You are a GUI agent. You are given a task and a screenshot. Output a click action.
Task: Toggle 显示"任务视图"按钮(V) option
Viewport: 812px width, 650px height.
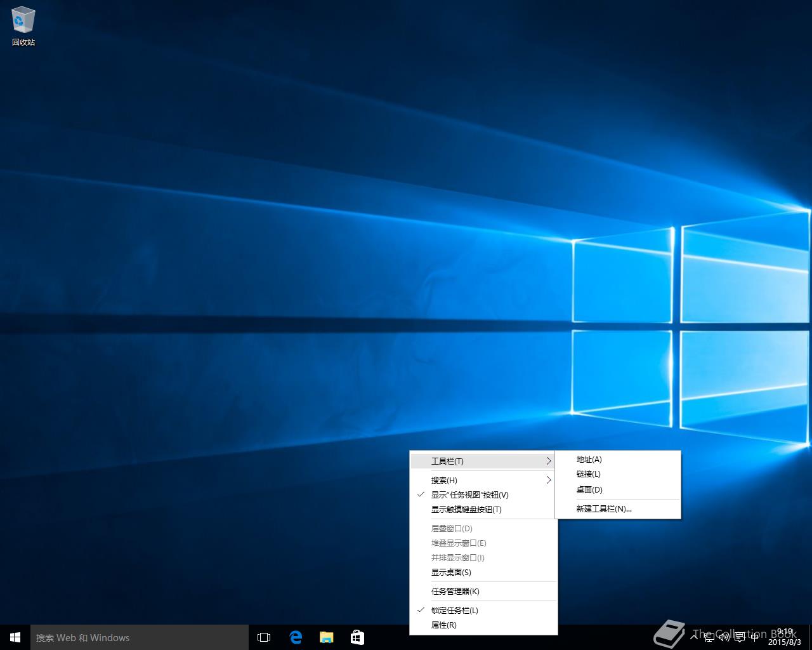(x=483, y=495)
